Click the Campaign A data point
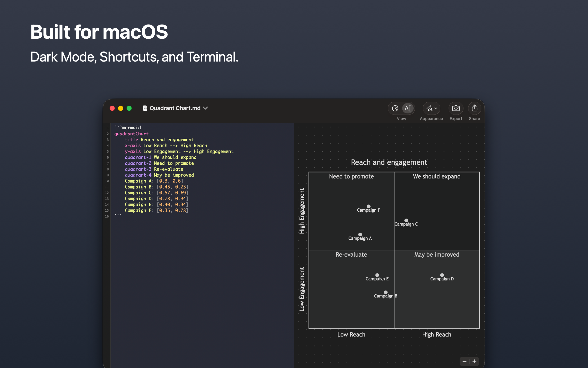The width and height of the screenshot is (588, 368). tap(360, 235)
